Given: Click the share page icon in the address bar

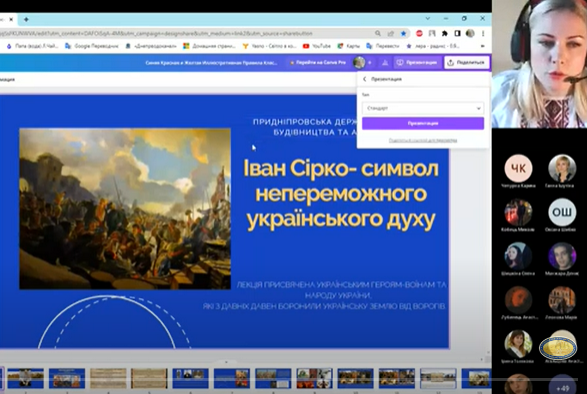Looking at the screenshot, I should tap(391, 34).
